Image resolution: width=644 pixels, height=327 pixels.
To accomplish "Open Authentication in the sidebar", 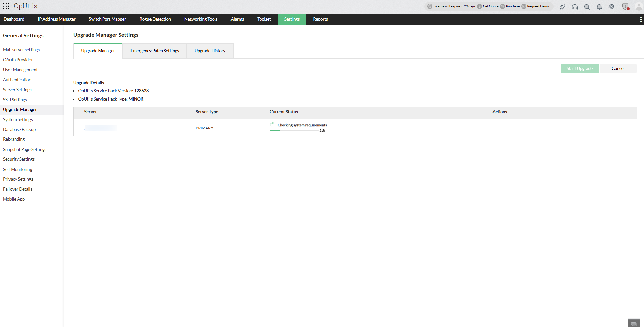I will (x=17, y=80).
